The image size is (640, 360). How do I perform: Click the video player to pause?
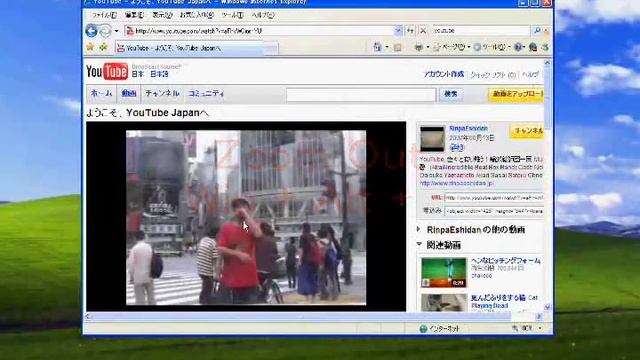click(x=246, y=217)
